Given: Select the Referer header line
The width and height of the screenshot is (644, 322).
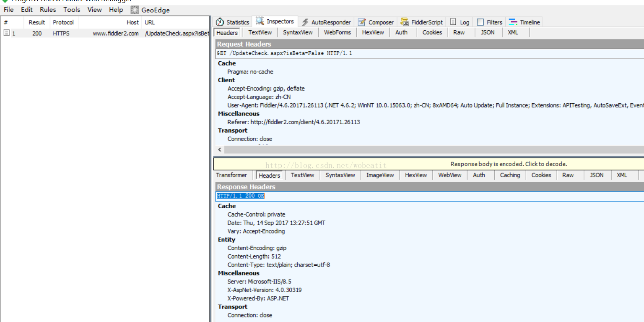Looking at the screenshot, I should pos(294,122).
